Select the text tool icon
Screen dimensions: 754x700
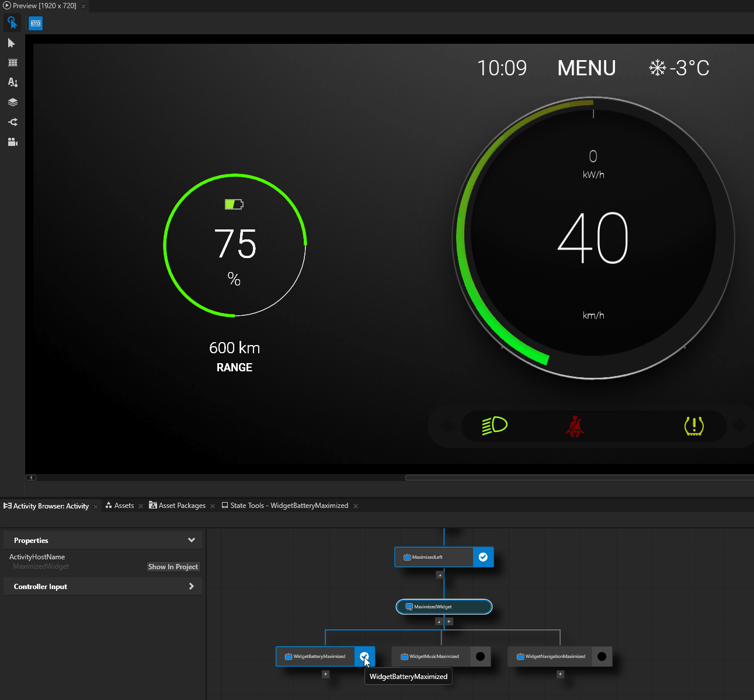coord(12,82)
